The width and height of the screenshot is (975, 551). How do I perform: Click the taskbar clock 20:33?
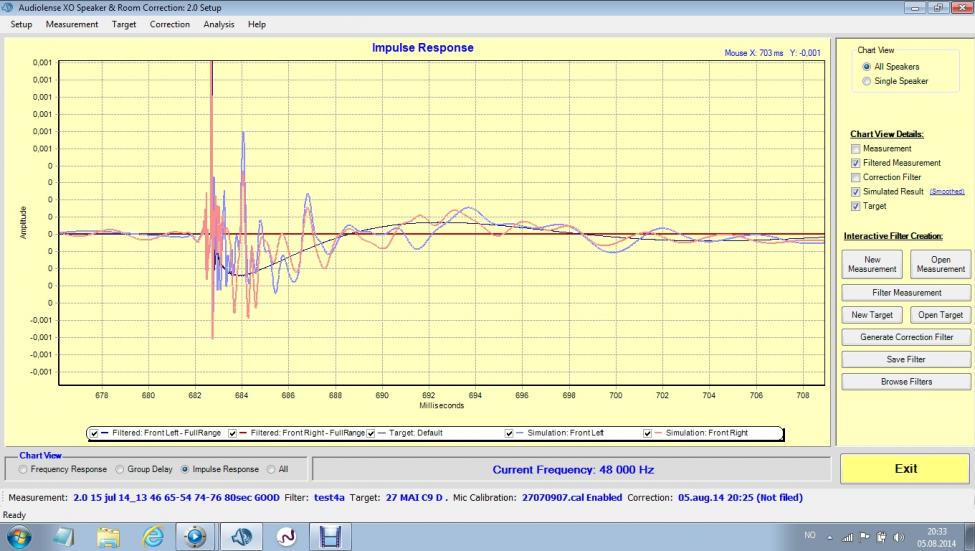pos(937,532)
